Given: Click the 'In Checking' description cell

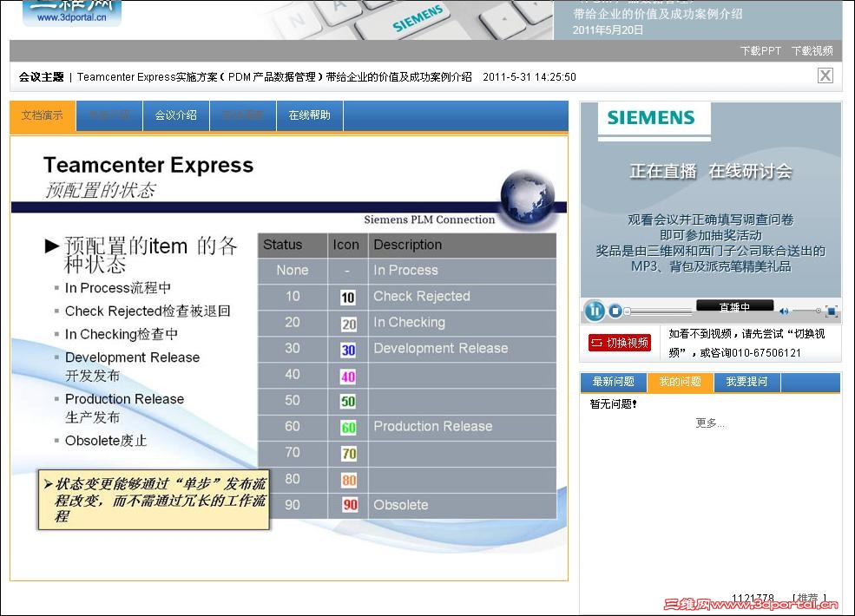Looking at the screenshot, I should [x=463, y=323].
